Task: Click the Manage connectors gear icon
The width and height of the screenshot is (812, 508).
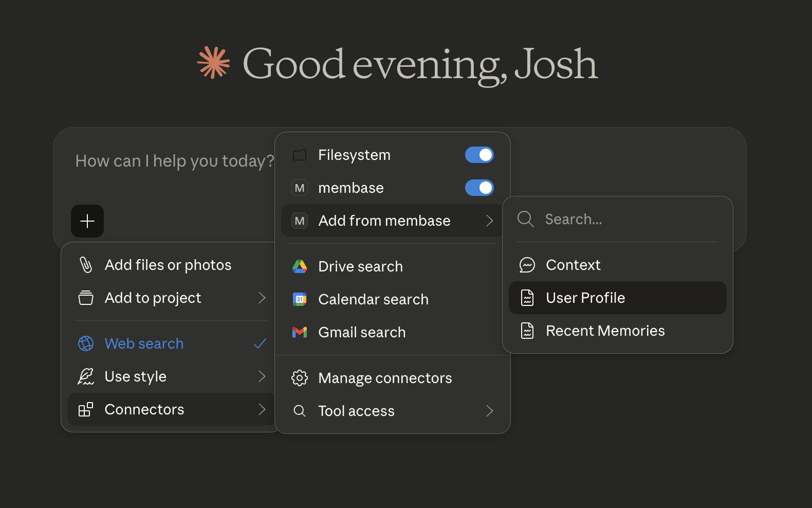Action: 300,378
